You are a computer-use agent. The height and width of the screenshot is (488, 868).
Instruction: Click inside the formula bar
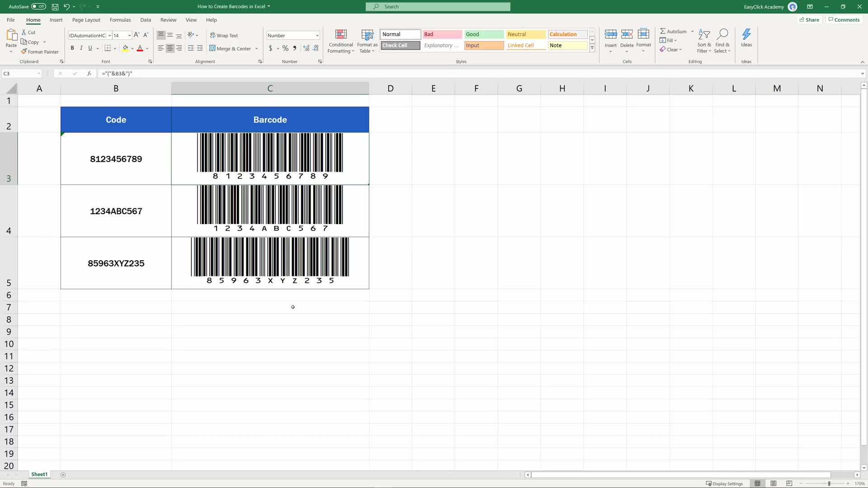(271, 73)
